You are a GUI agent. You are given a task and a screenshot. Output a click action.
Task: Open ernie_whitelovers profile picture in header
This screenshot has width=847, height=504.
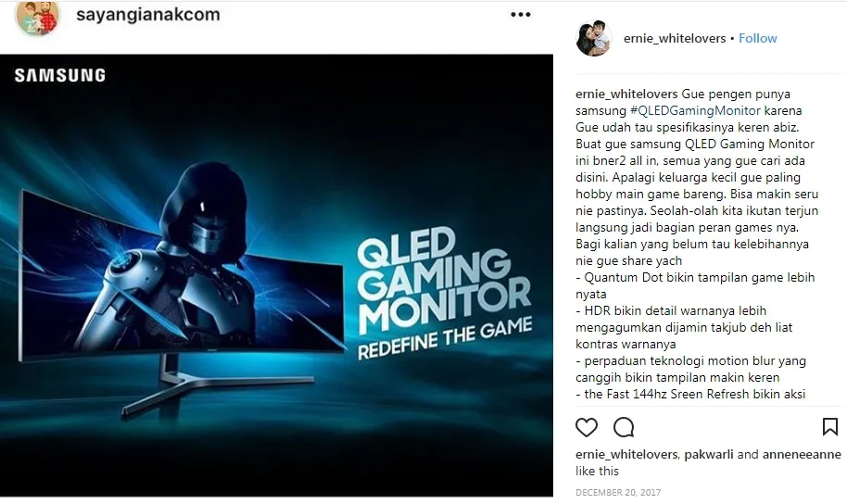[594, 38]
